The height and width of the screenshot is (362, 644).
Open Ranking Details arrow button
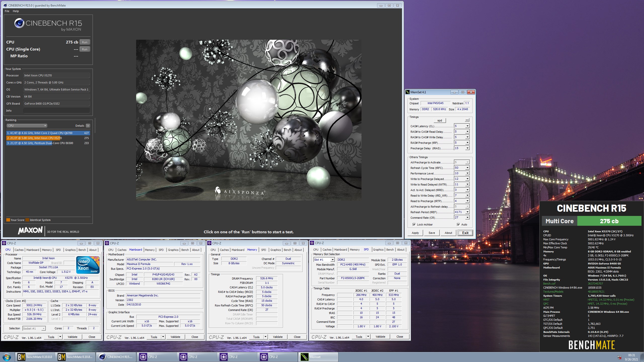88,126
